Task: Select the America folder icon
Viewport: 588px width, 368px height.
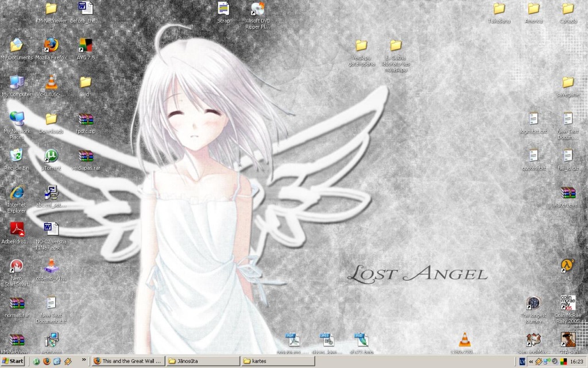Action: [x=533, y=12]
